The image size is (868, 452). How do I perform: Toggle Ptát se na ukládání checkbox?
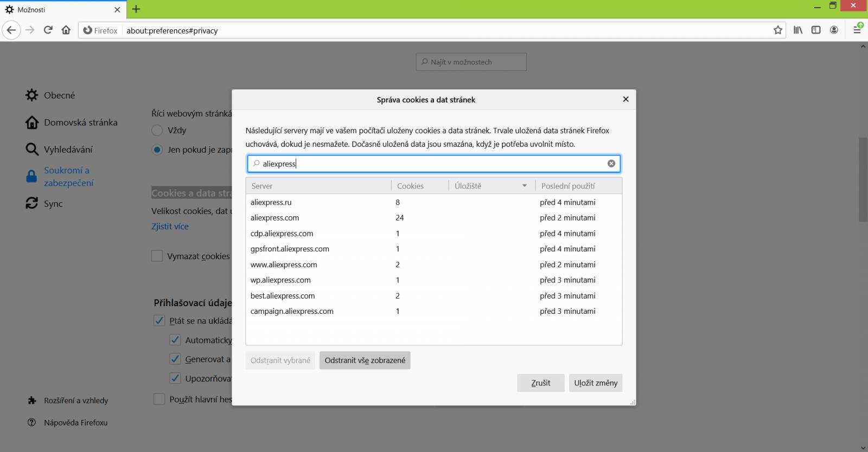(x=159, y=320)
